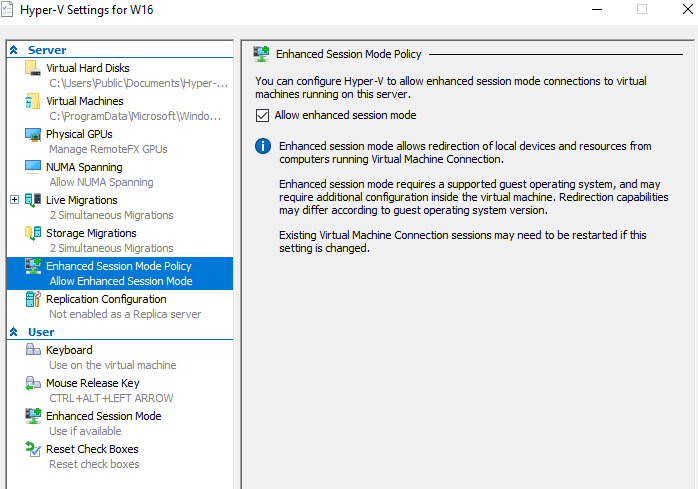Click the Live Migrations server icon
Image resolution: width=698 pixels, height=489 pixels.
[x=33, y=201]
